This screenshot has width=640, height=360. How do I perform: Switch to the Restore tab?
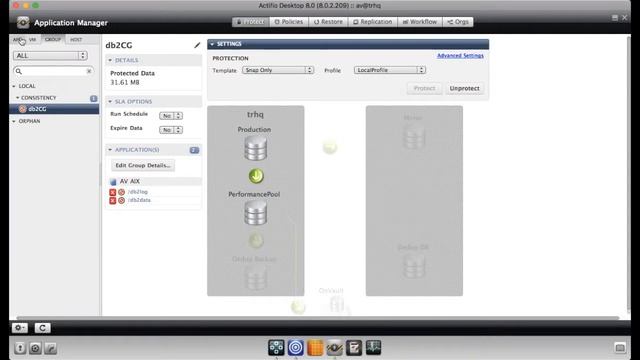pyautogui.click(x=329, y=22)
